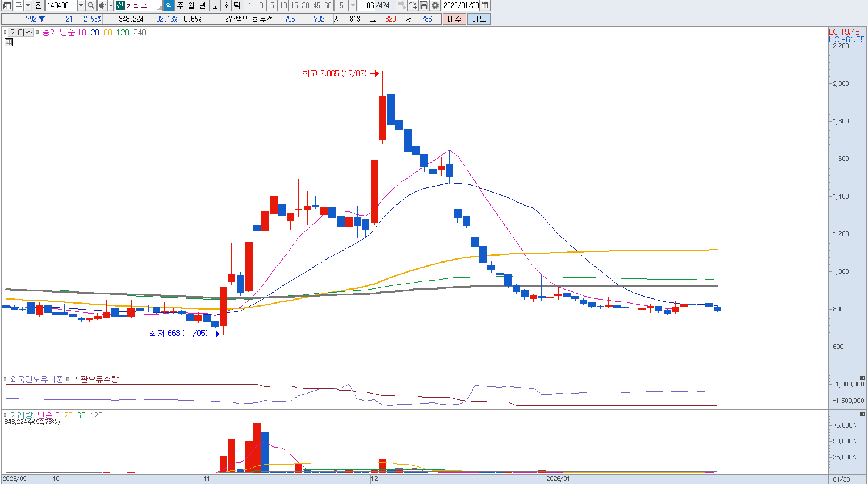This screenshot has width=868, height=484.
Task: Click the chart layout icon at far left
Action: (6, 5)
